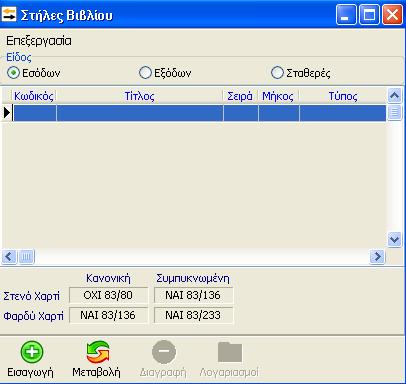Click the Στενό Χαρτί label
The image size is (406, 384).
pyautogui.click(x=32, y=296)
